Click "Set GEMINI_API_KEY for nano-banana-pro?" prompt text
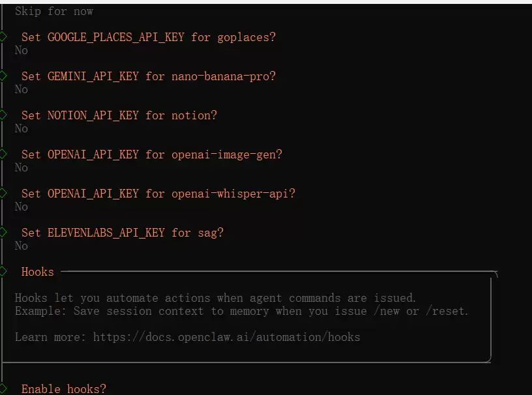 point(149,76)
